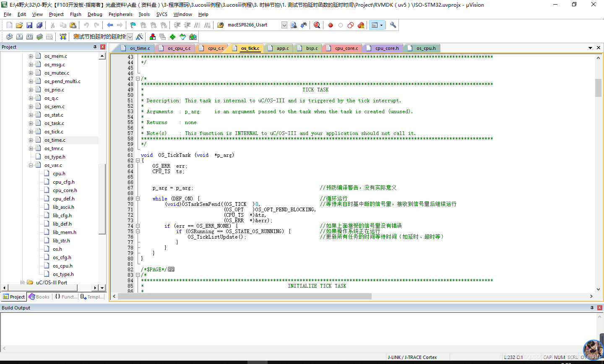Switch to the Templates panel tab
Image resolution: width=604 pixels, height=364 pixels.
pyautogui.click(x=93, y=297)
